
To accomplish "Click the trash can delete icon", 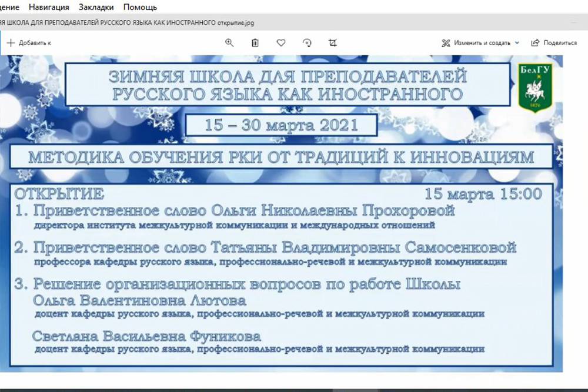I will tap(255, 43).
